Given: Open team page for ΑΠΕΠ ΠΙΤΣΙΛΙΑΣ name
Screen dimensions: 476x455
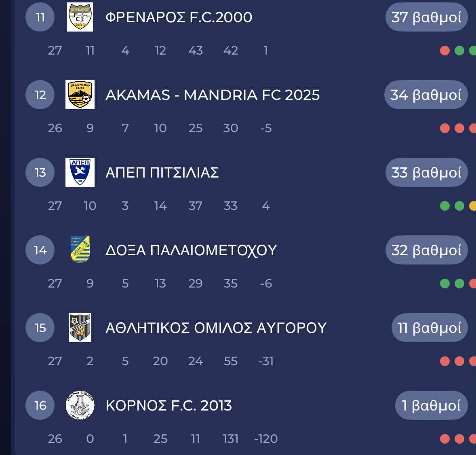Looking at the screenshot, I should coord(162,173).
